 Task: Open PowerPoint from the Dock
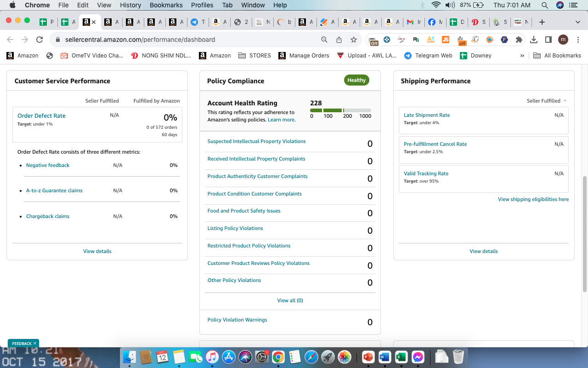[x=368, y=356]
